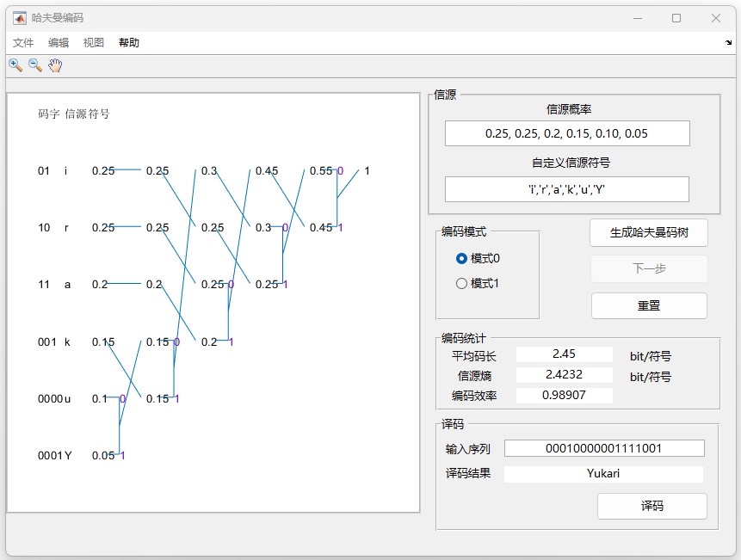This screenshot has width=741, height=560.
Task: Click the root node value 1
Action: [x=367, y=171]
